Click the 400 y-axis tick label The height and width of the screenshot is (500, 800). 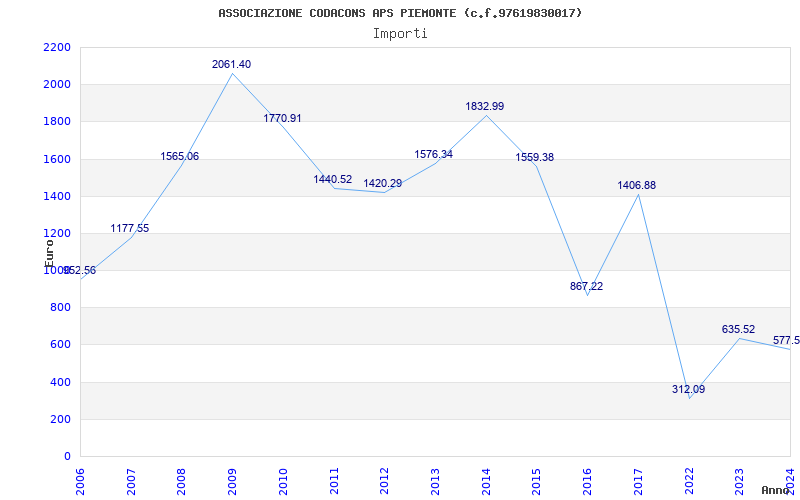click(x=61, y=382)
